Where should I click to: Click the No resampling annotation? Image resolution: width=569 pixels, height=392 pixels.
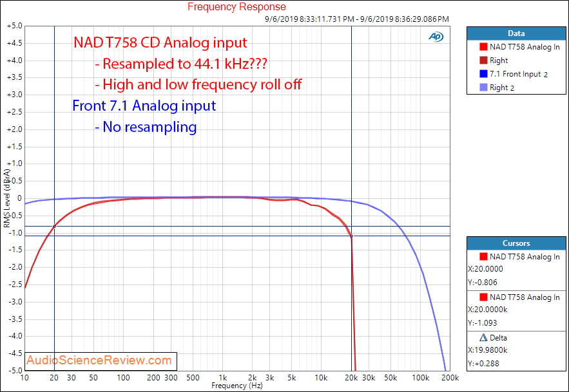point(146,127)
